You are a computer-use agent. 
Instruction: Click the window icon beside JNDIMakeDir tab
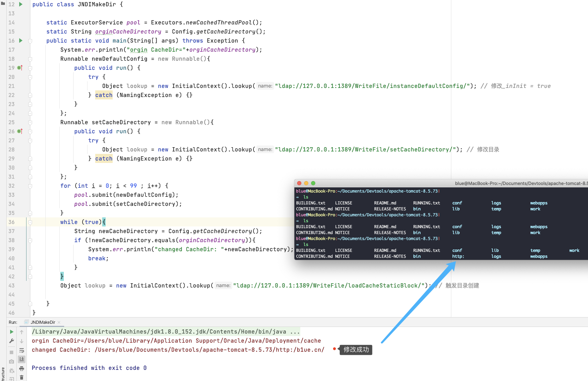click(27, 322)
